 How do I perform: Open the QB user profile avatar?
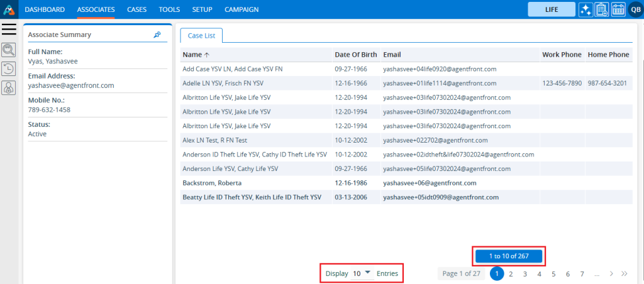634,9
